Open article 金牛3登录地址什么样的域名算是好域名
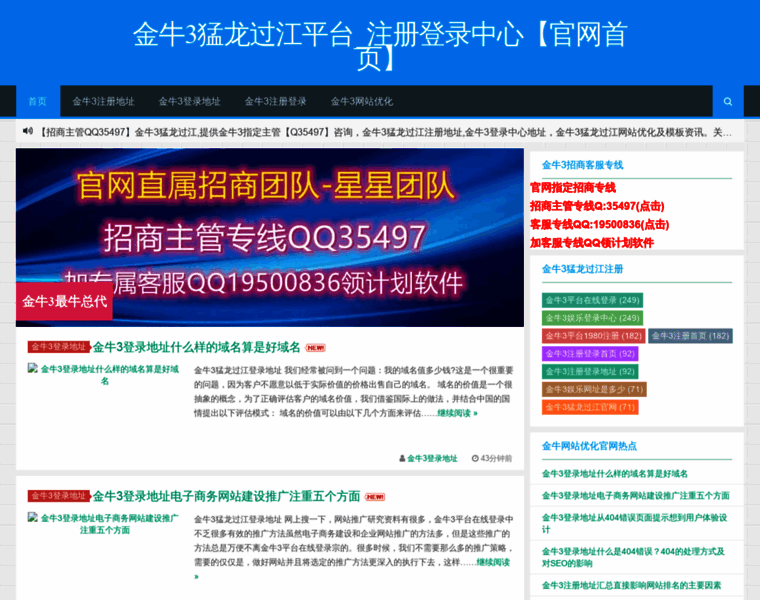 (196, 347)
